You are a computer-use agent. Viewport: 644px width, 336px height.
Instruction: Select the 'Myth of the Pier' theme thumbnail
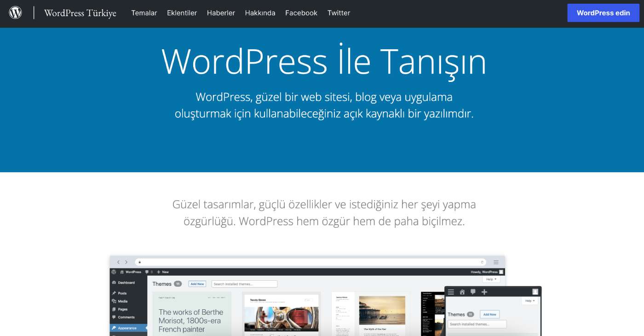(371, 313)
